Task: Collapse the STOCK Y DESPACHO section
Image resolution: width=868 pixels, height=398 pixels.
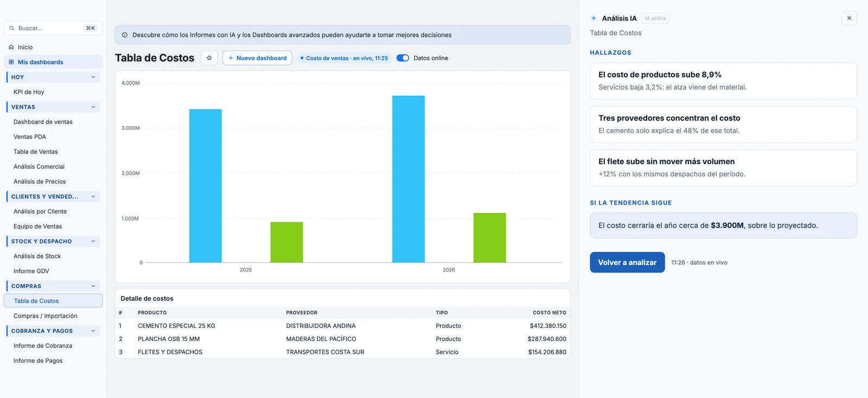Action: pos(93,241)
